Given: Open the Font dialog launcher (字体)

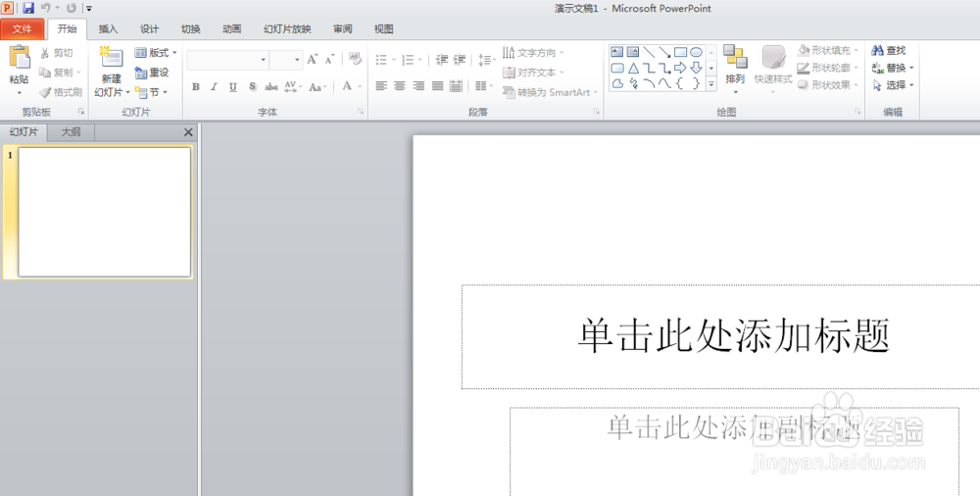Looking at the screenshot, I should [361, 112].
